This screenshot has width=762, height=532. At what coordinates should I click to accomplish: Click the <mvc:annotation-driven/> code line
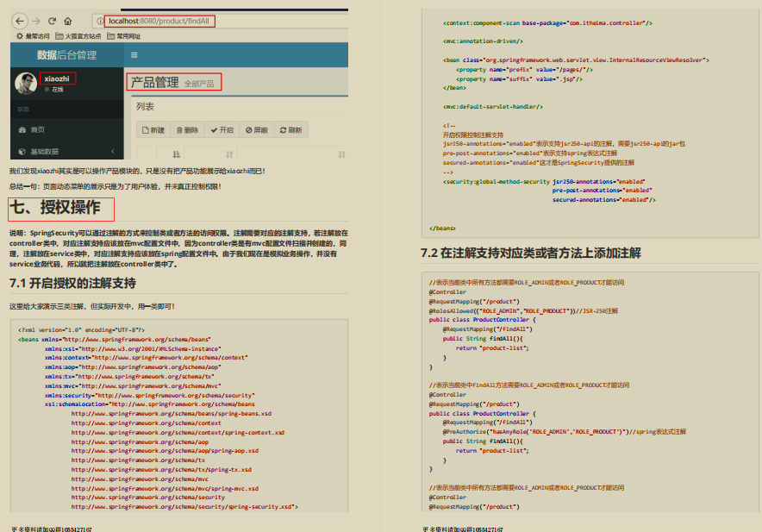click(483, 41)
